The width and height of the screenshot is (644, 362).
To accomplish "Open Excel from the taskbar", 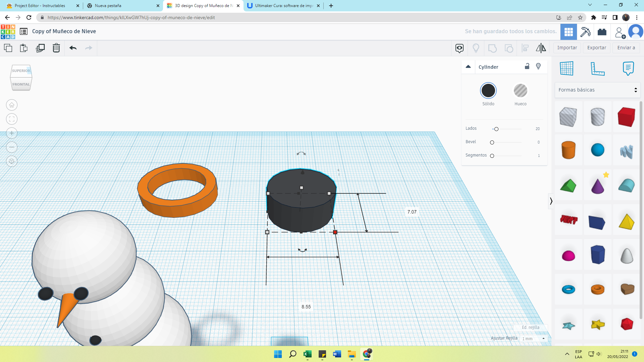I will click(x=308, y=354).
